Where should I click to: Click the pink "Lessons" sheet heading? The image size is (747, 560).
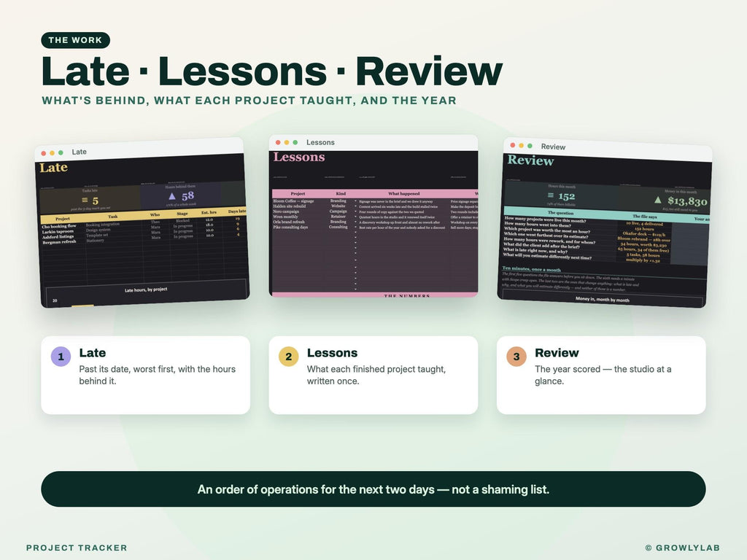pos(299,157)
